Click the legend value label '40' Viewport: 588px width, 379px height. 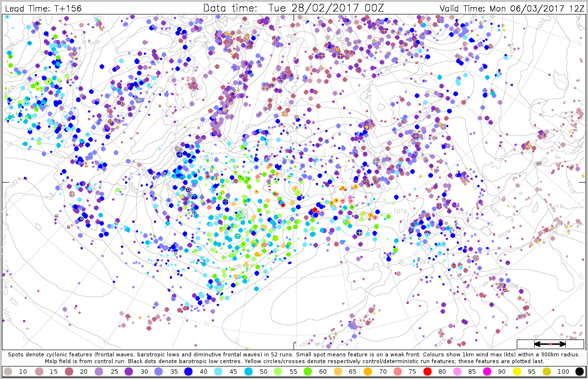point(204,372)
